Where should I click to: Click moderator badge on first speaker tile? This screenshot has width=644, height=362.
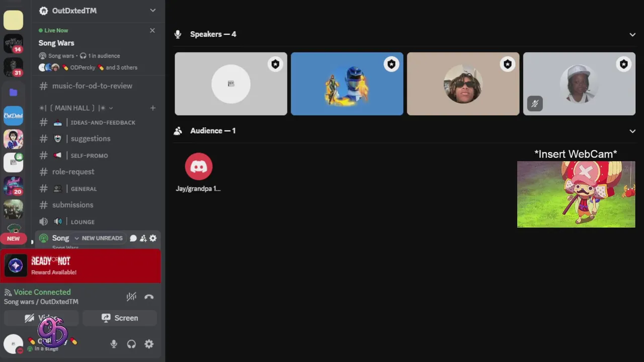coord(275,64)
